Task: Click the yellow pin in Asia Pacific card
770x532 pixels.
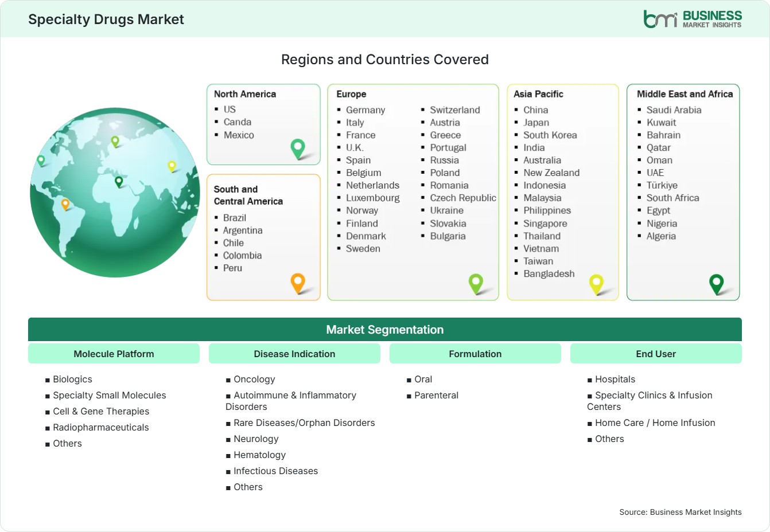Action: 597,284
